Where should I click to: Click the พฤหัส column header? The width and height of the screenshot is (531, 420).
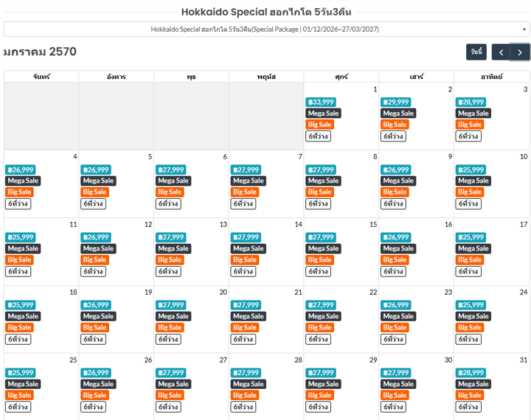click(x=266, y=77)
